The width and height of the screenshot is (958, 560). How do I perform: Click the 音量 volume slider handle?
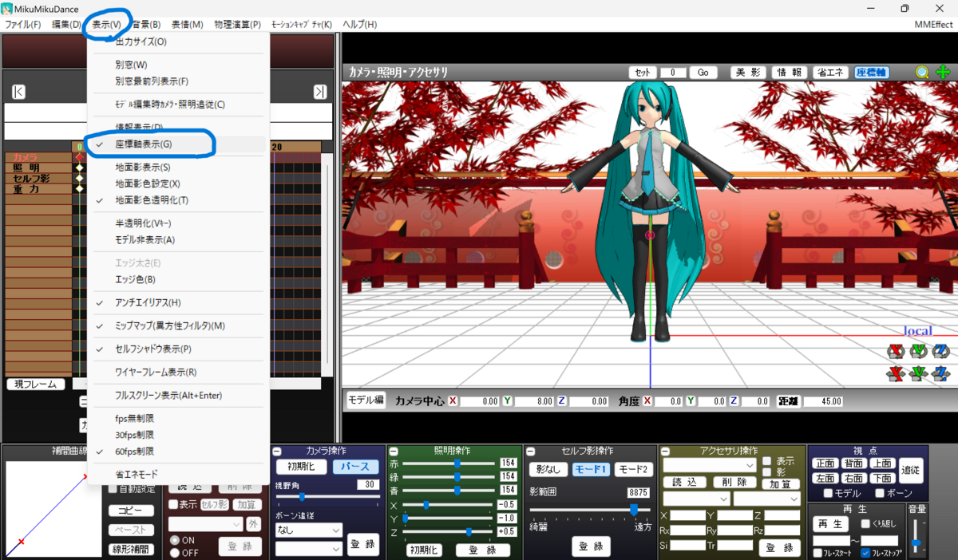[916, 542]
